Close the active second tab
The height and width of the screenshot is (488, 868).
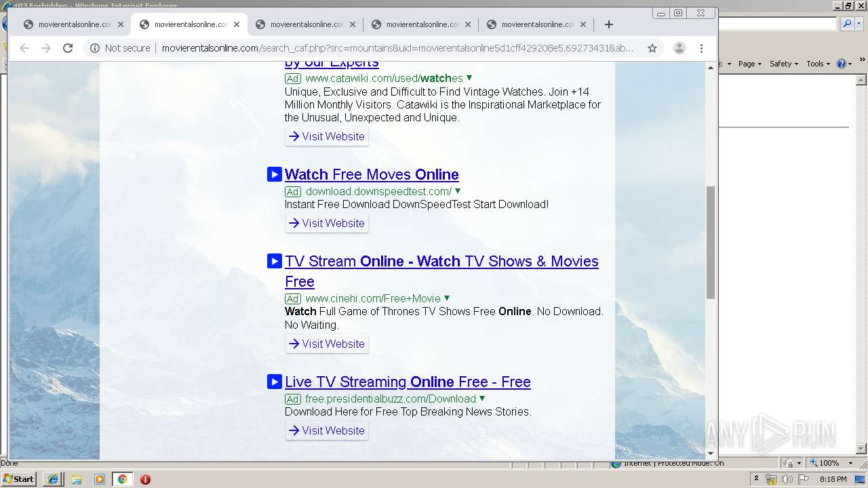(237, 24)
